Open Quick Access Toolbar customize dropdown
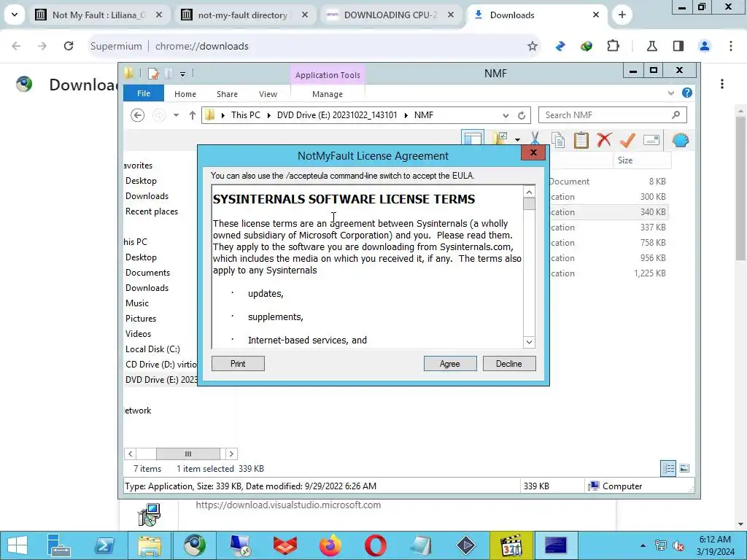Screen dimensions: 747x560 pyautogui.click(x=182, y=74)
